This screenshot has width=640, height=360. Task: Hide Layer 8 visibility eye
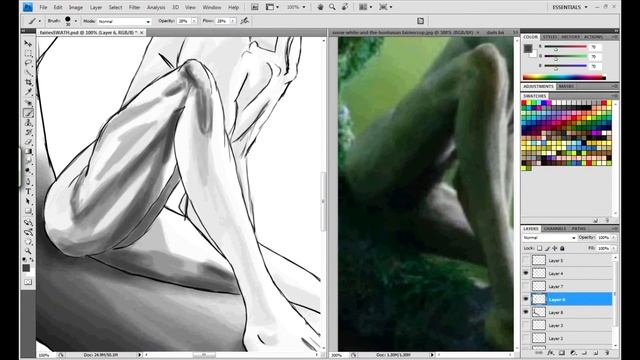pos(526,312)
